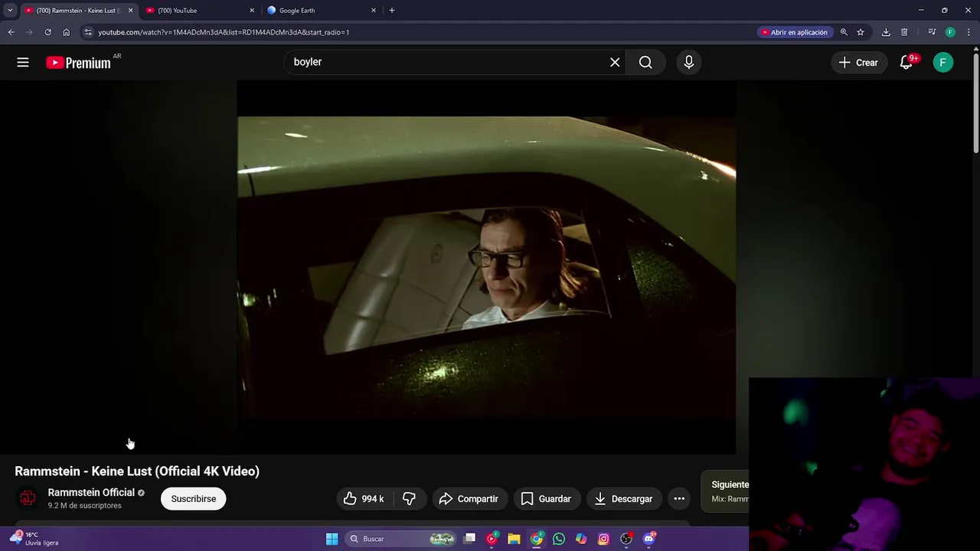
Task: Open the Rammstein Official channel avatar
Action: [28, 498]
